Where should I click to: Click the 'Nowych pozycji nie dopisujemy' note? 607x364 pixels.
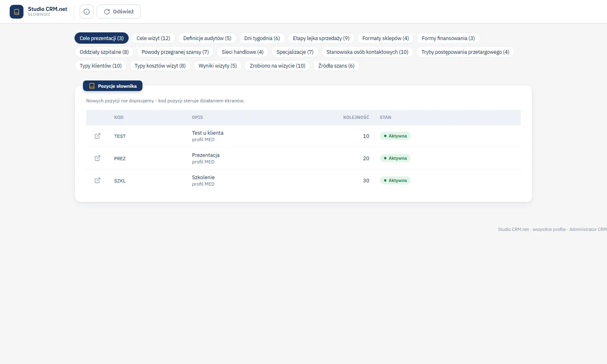165,101
